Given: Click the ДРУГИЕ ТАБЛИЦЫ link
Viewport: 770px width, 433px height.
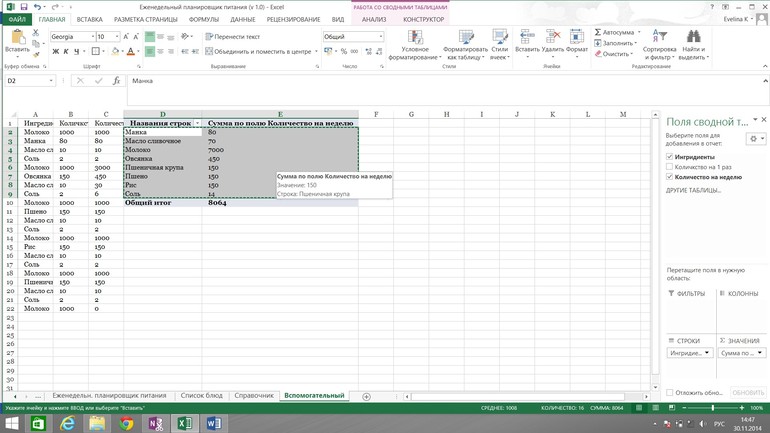Looking at the screenshot, I should (x=693, y=190).
